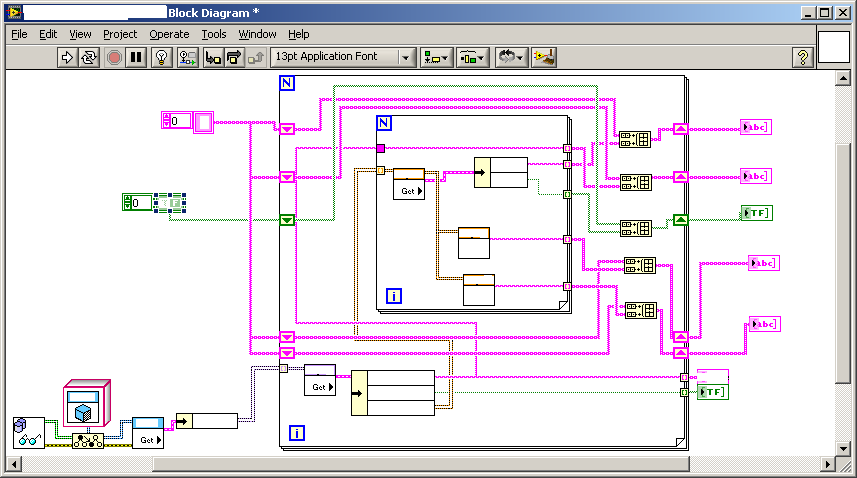Open the Project menu
The height and width of the screenshot is (478, 857).
click(x=120, y=34)
